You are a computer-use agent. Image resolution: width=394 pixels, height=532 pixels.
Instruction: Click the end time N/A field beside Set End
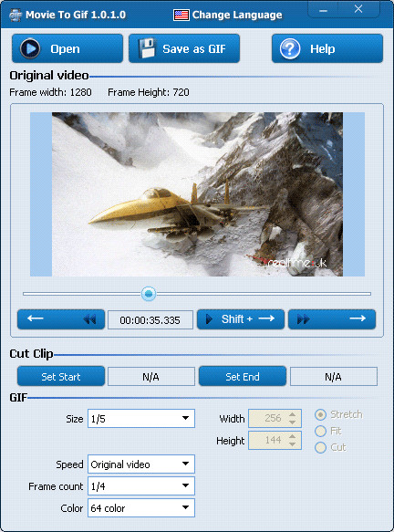pos(334,377)
